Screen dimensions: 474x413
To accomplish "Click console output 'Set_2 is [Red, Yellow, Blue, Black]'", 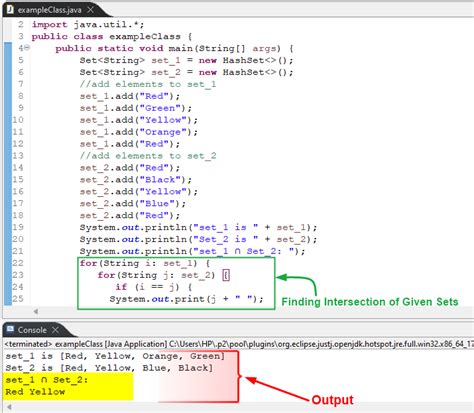I will (x=109, y=368).
